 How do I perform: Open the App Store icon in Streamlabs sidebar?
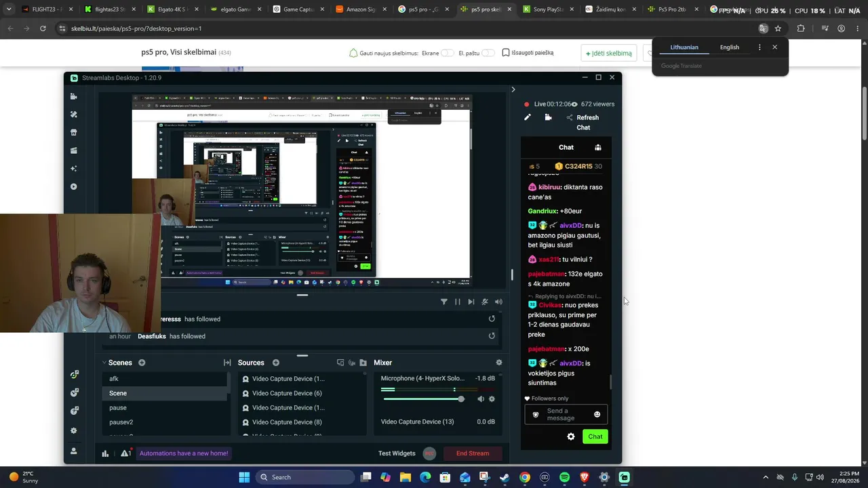(x=73, y=132)
